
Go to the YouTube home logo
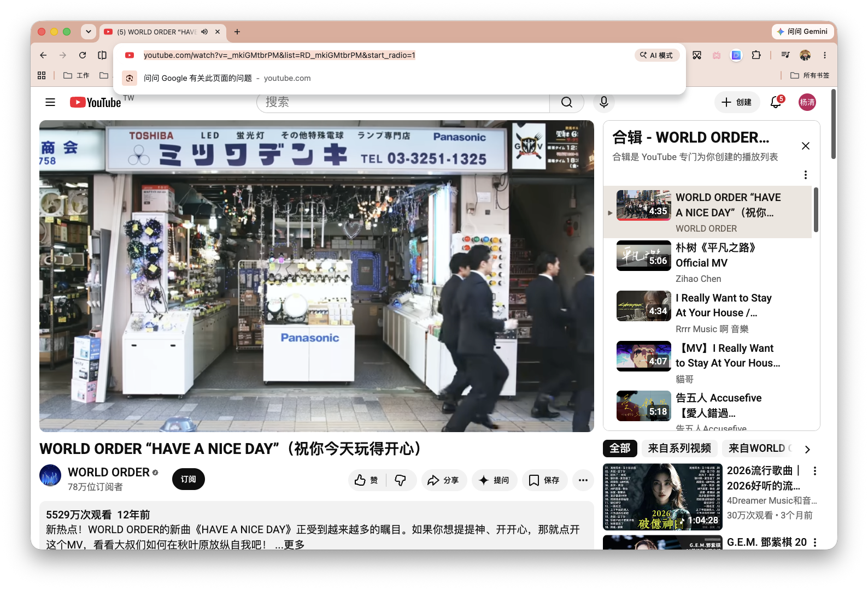(96, 102)
